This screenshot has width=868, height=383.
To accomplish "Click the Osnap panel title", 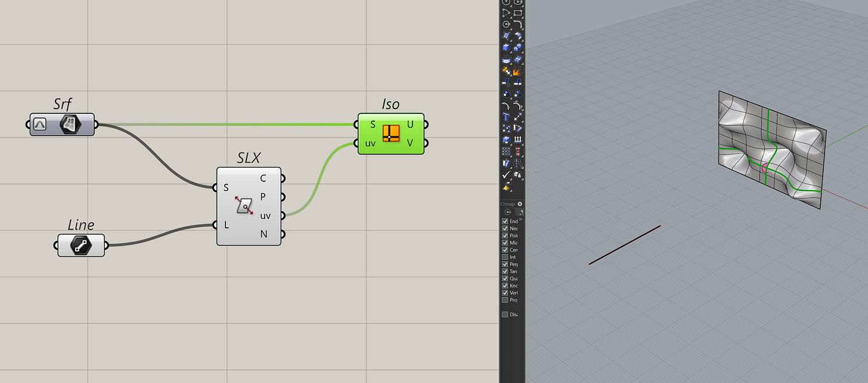I will click(x=507, y=204).
